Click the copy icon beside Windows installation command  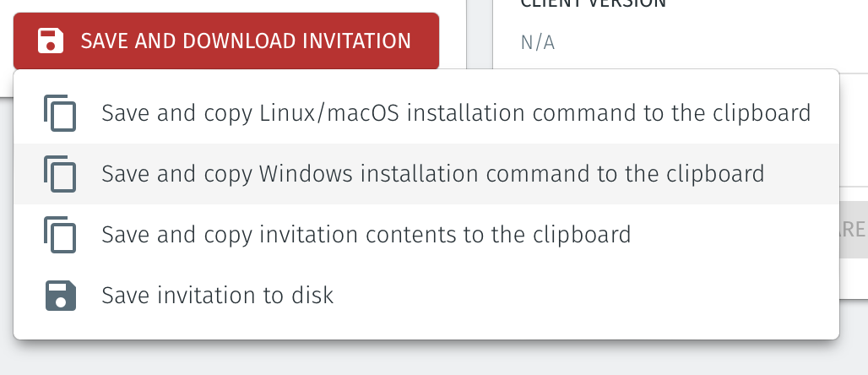tap(60, 174)
